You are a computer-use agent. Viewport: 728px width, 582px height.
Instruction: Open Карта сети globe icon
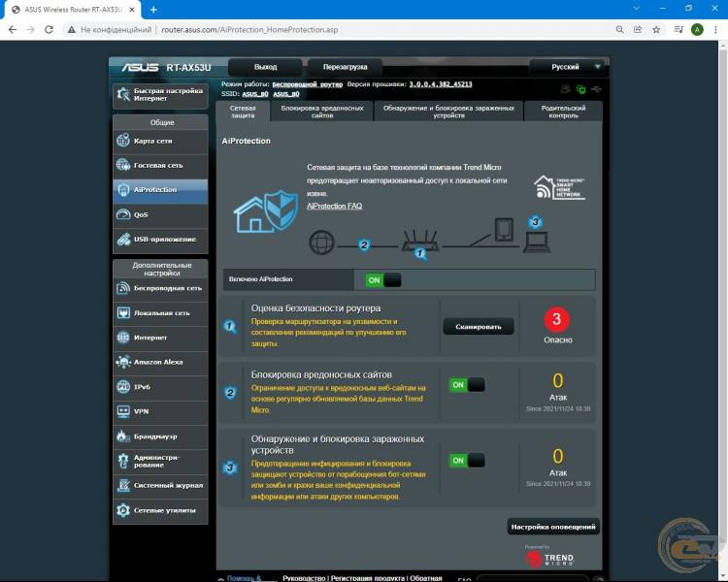tap(123, 140)
